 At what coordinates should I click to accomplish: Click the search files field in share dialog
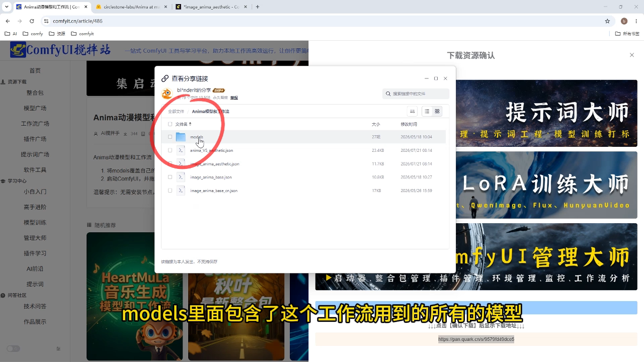(416, 94)
